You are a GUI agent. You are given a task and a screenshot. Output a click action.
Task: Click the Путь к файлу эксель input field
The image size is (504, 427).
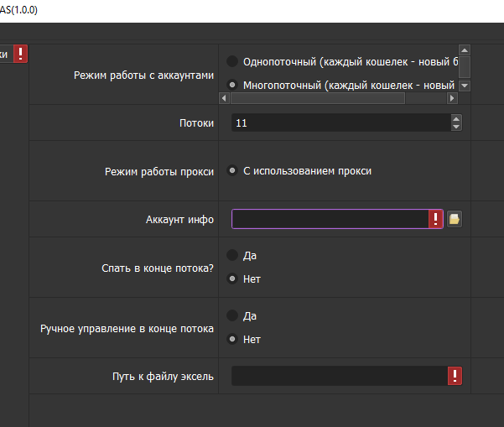tap(340, 376)
